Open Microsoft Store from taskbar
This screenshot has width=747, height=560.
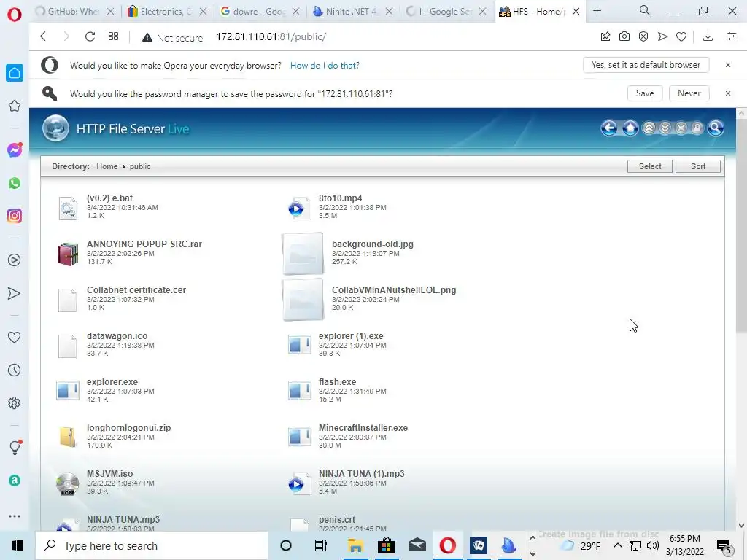click(387, 545)
